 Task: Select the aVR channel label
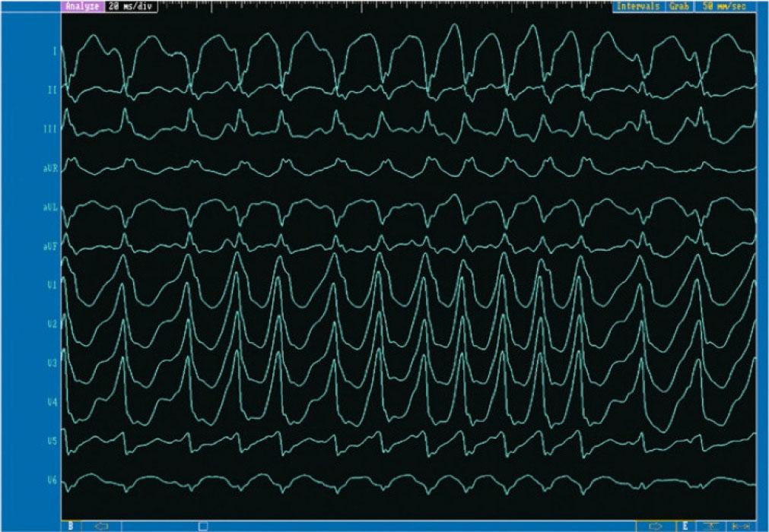point(50,168)
